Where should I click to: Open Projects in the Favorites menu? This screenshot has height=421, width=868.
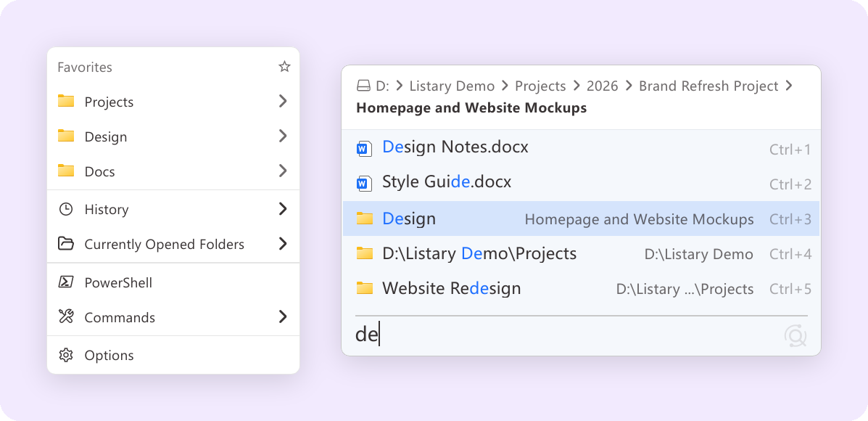pos(173,102)
